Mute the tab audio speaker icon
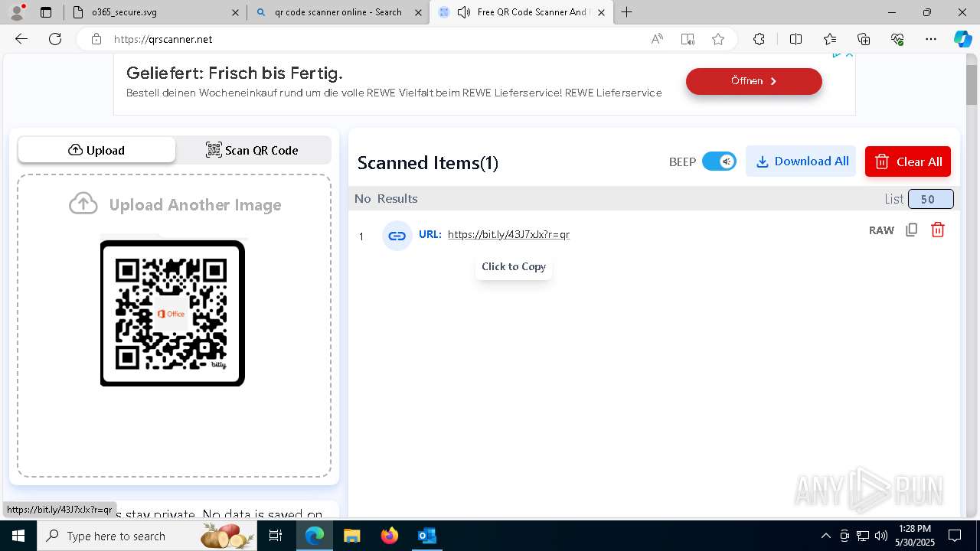This screenshot has width=980, height=551. [x=463, y=12]
